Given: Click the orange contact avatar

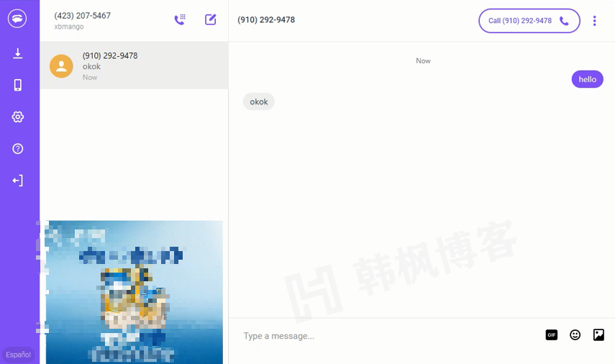Looking at the screenshot, I should [61, 66].
